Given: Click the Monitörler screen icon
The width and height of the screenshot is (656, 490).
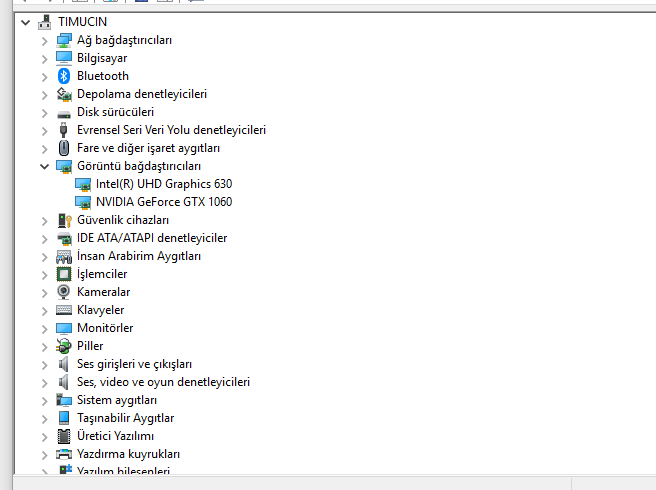Looking at the screenshot, I should click(64, 328).
